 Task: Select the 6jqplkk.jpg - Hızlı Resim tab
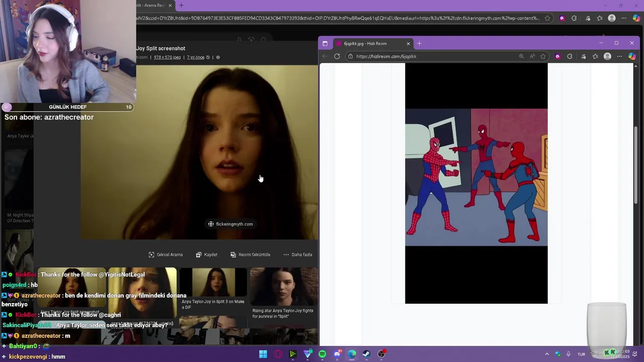pos(372,43)
